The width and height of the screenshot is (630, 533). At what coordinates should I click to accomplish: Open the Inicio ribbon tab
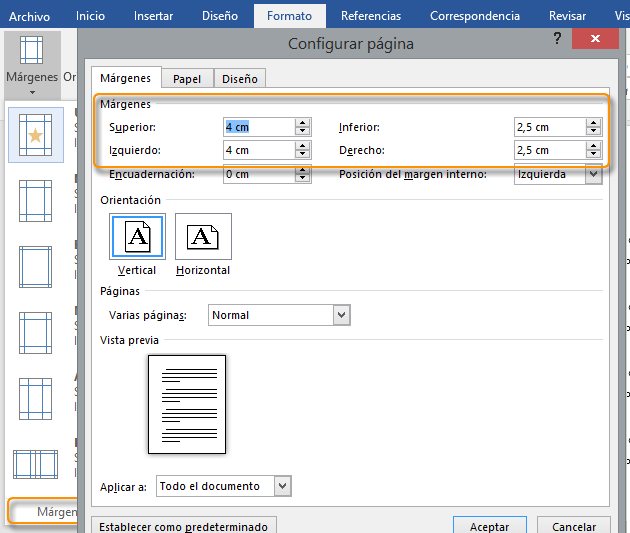tap(90, 16)
